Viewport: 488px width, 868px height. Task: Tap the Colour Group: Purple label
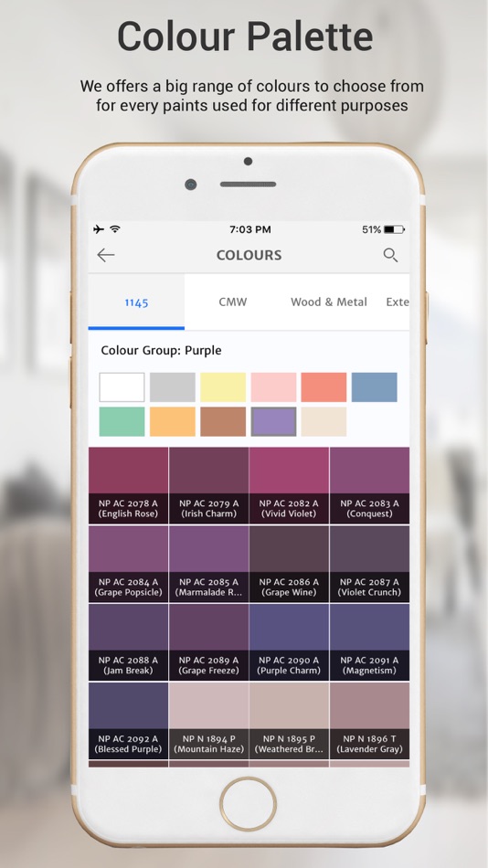161,351
